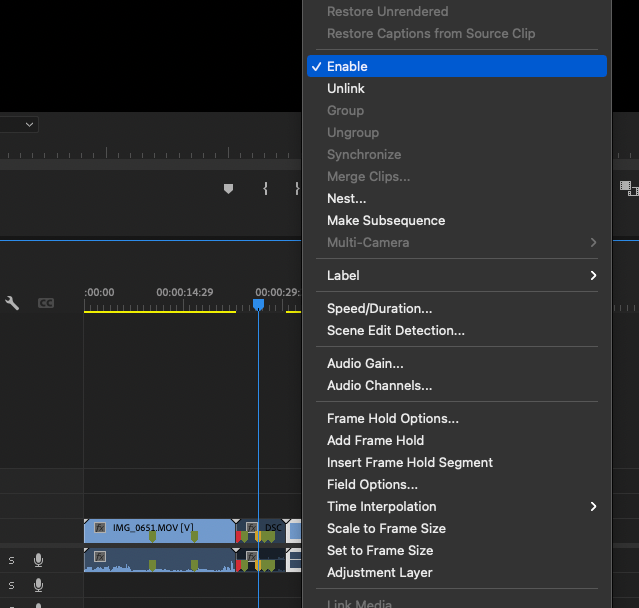Viewport: 639px width, 608px height.
Task: Click the Add Marker icon
Action: pos(228,188)
